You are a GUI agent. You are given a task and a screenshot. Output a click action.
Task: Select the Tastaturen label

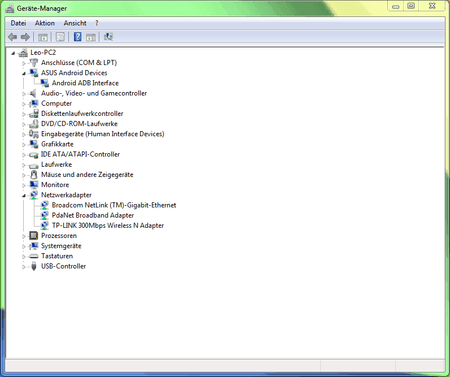click(57, 256)
